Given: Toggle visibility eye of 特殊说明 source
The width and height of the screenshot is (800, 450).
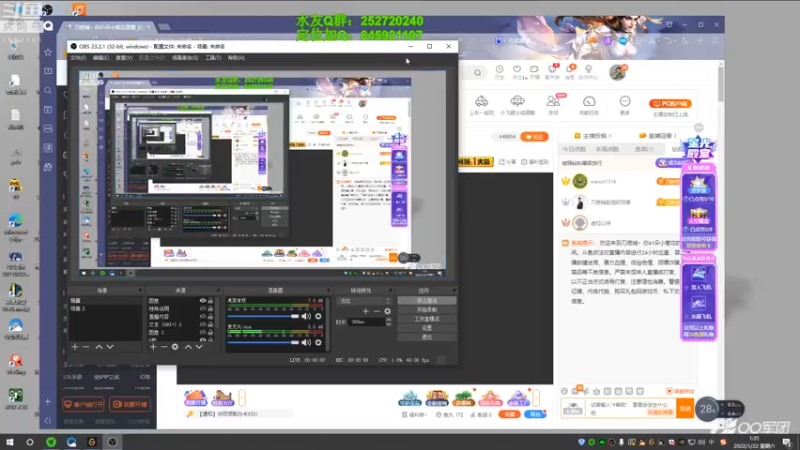Looking at the screenshot, I should [203, 309].
